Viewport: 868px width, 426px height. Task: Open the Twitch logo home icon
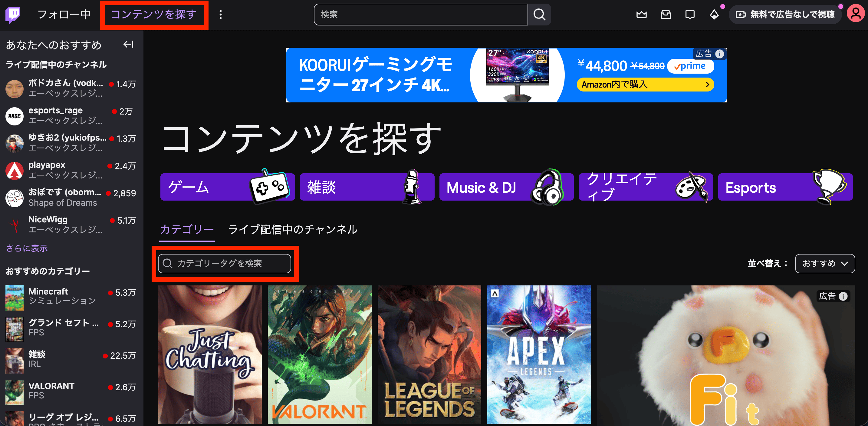click(x=12, y=15)
